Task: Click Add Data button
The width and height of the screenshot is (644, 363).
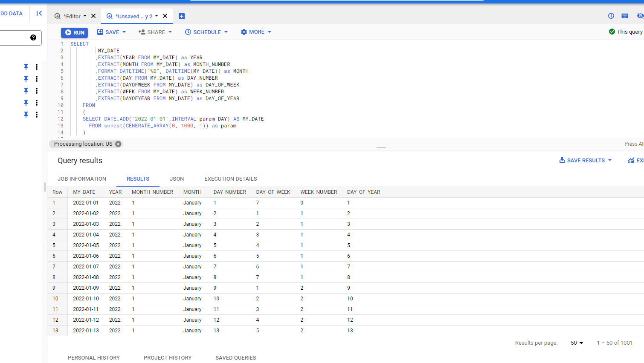Action: (12, 14)
